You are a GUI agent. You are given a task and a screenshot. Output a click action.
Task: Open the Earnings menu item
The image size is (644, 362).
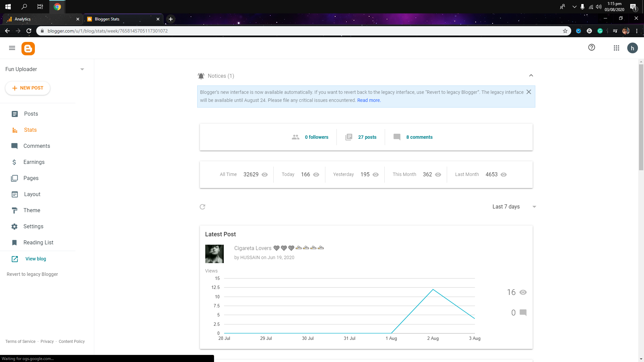pyautogui.click(x=34, y=162)
